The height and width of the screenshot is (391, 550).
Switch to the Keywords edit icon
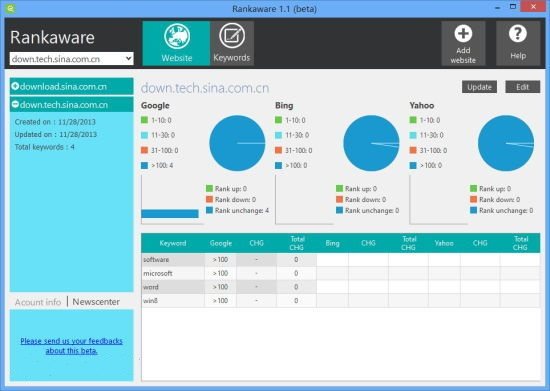tap(232, 35)
